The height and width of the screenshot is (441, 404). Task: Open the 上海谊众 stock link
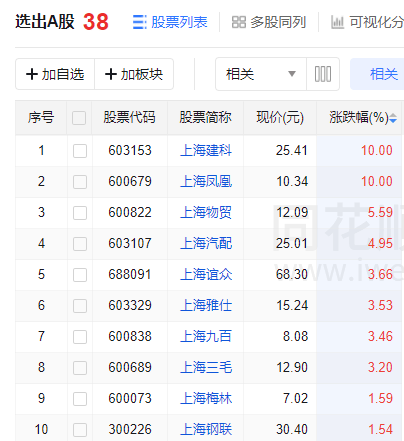point(206,275)
